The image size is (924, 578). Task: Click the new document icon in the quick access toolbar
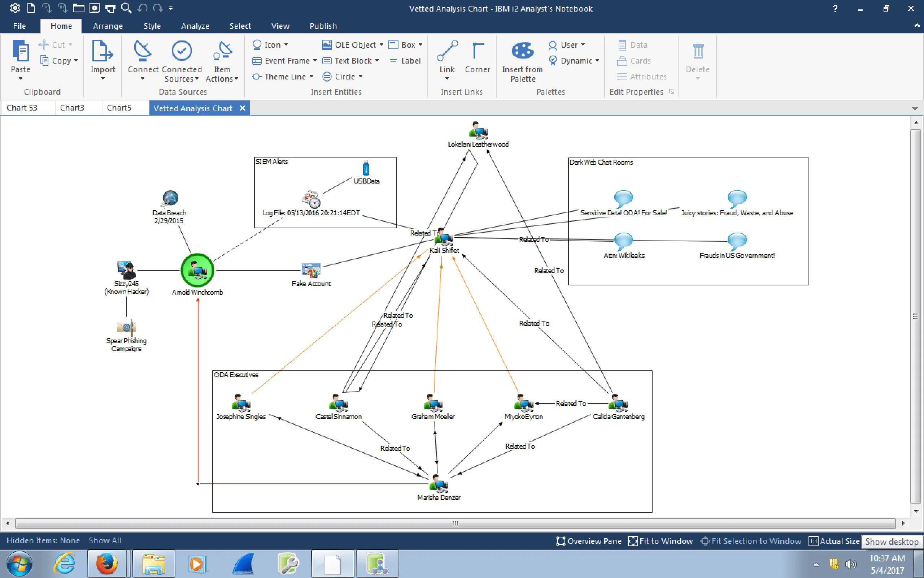coord(31,8)
